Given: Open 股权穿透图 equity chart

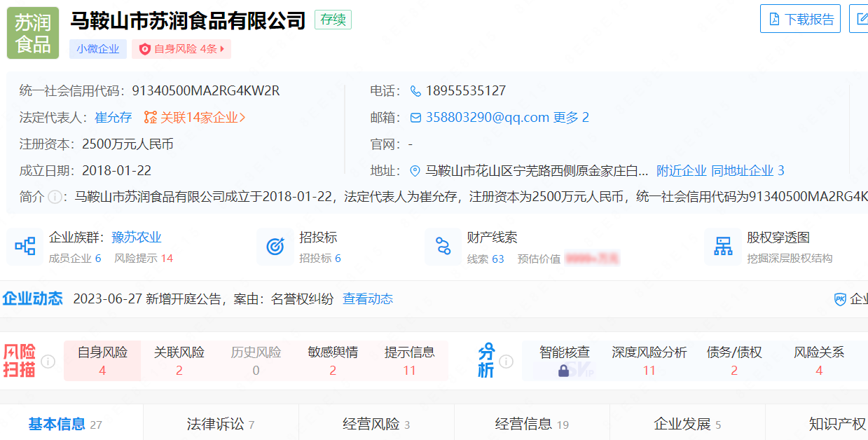Looking at the screenshot, I should click(778, 238).
